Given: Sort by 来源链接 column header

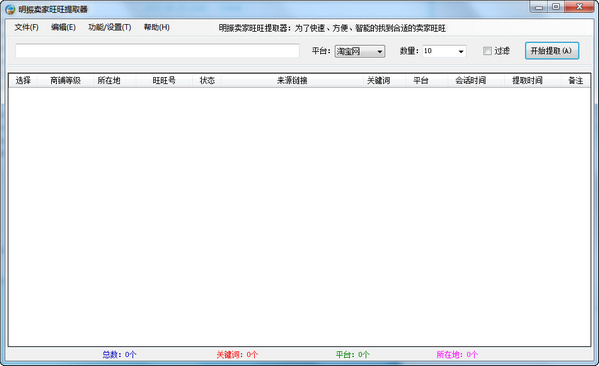Looking at the screenshot, I should 292,80.
